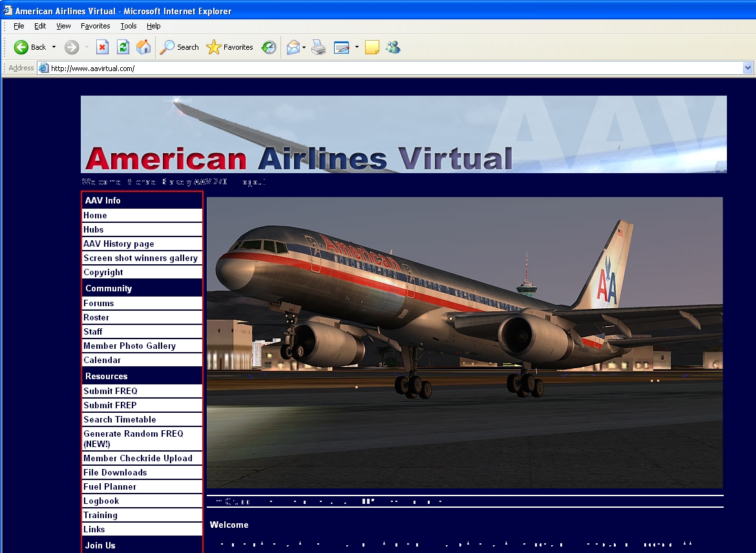Viewport: 756px width, 553px height.
Task: Open Screen shot winners gallery link
Action: 142,258
